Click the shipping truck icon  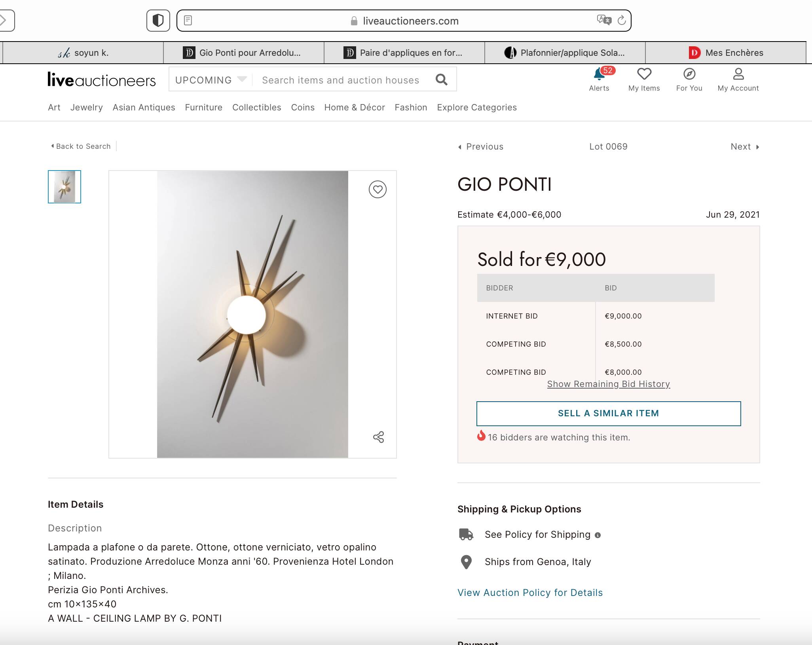466,534
